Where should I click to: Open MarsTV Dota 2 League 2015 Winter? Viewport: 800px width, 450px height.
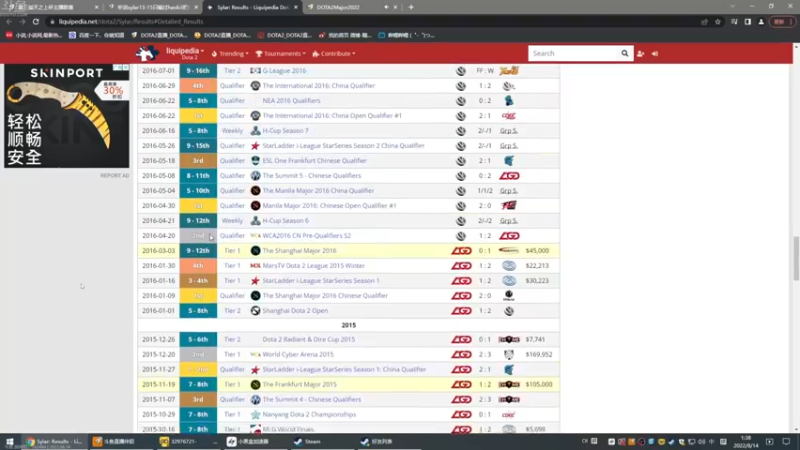pyautogui.click(x=313, y=266)
